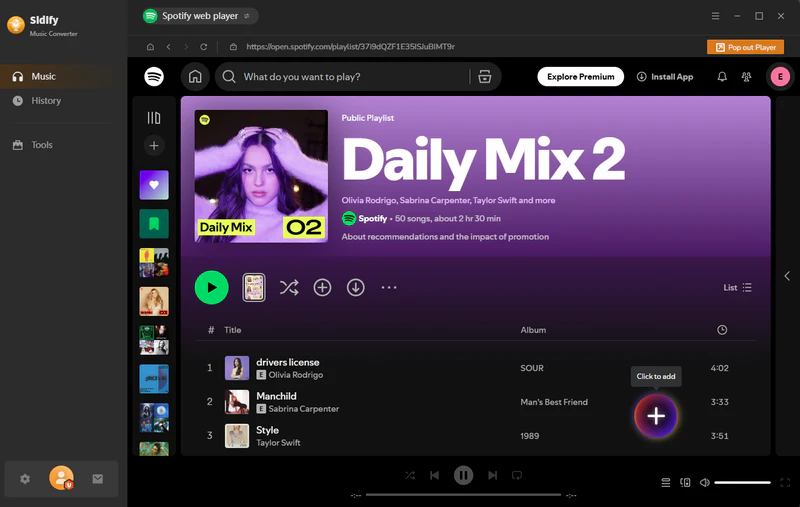Toggle shuffle for this playlist
Image resolution: width=800 pixels, height=507 pixels.
[x=289, y=288]
